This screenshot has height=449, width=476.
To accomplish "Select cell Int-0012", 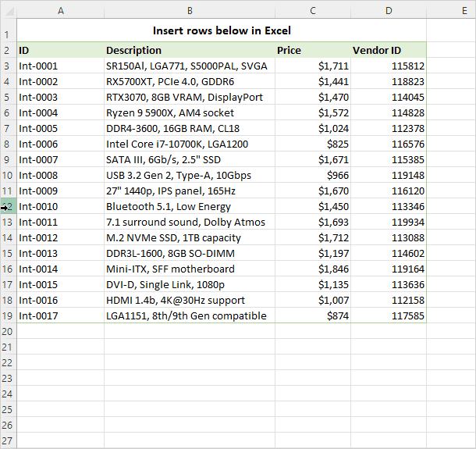I will click(x=61, y=237).
